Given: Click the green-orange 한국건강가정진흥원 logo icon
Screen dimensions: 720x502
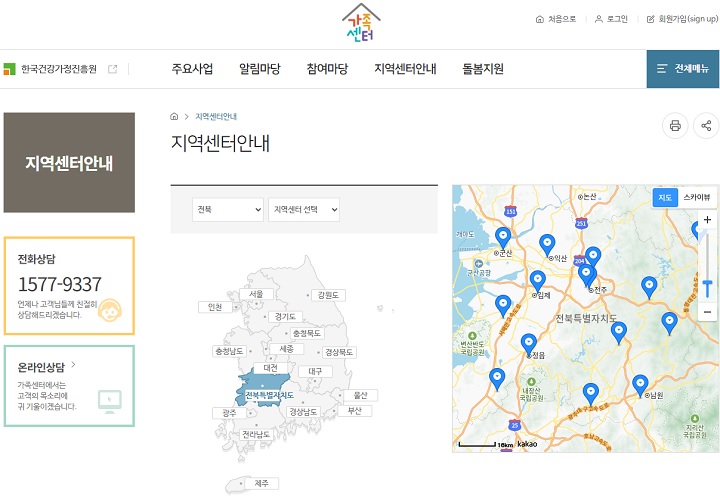Looking at the screenshot, I should coord(9,69).
